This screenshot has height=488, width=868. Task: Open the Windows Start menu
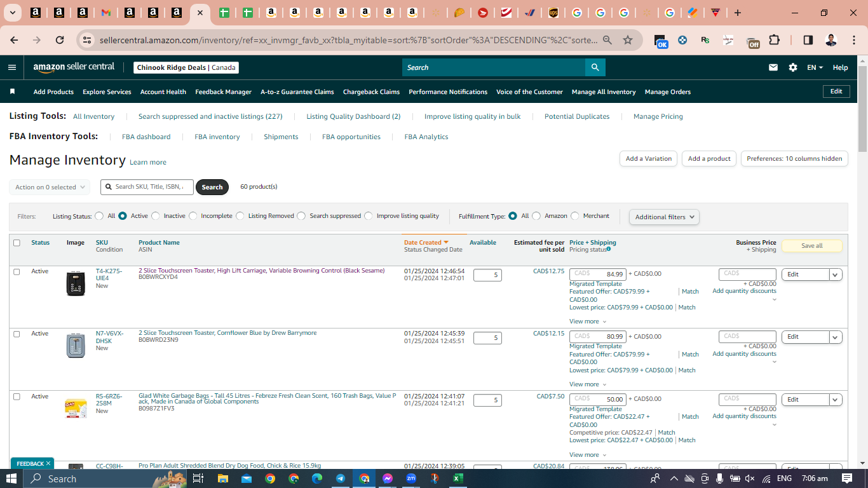[x=11, y=478]
